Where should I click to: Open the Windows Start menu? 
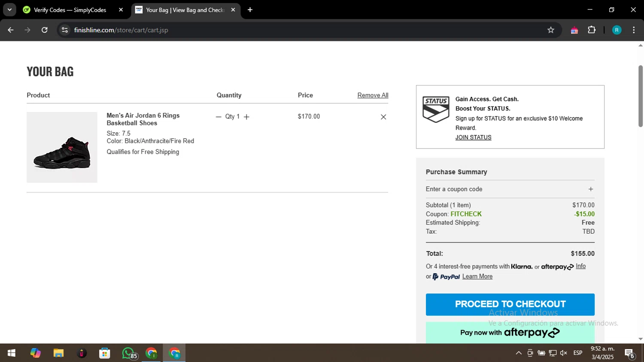click(x=12, y=353)
